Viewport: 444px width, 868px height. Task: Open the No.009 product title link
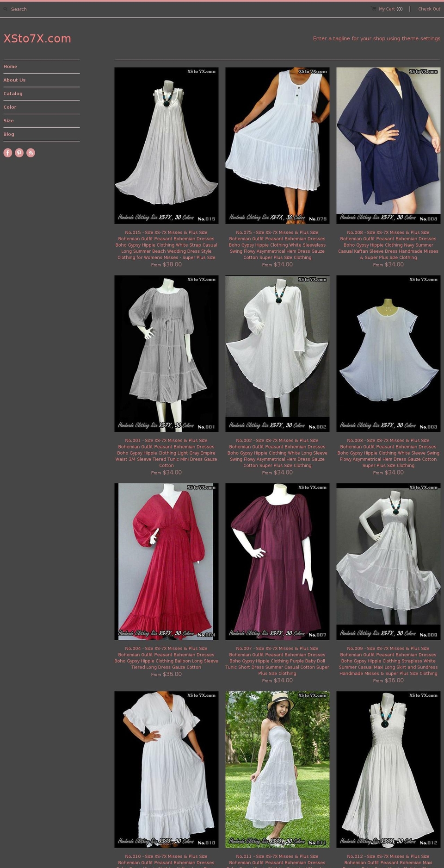click(388, 661)
